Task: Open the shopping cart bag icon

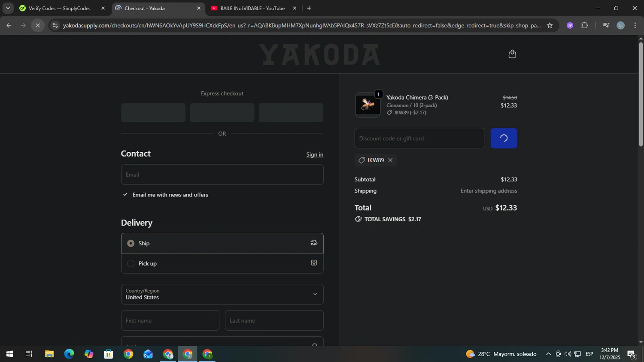Action: [x=512, y=54]
